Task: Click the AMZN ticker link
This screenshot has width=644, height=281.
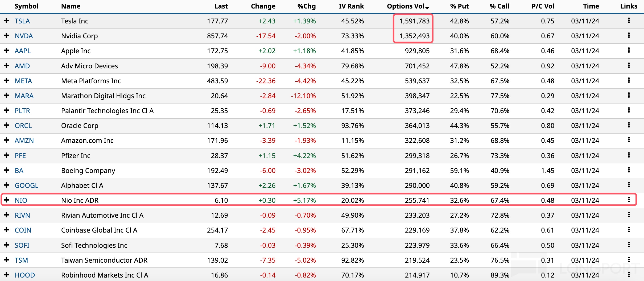Action: pyautogui.click(x=24, y=140)
